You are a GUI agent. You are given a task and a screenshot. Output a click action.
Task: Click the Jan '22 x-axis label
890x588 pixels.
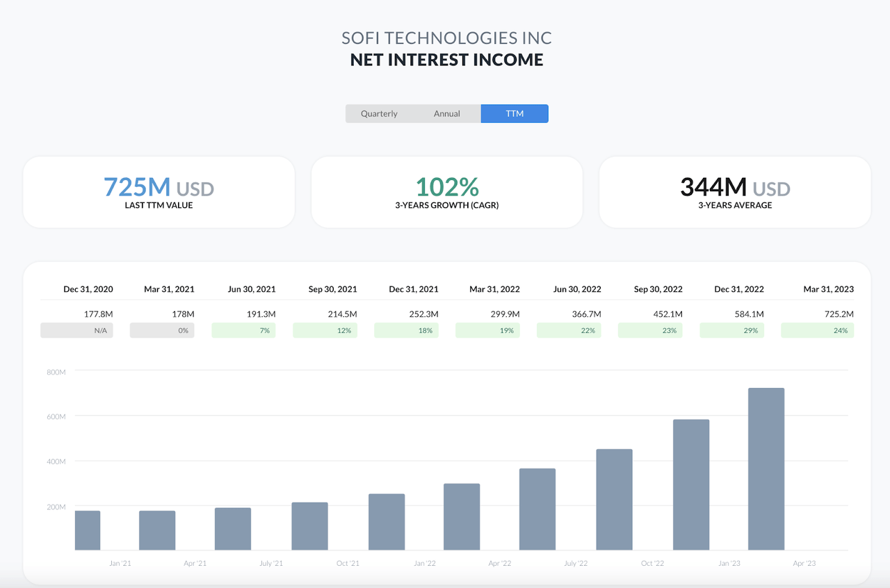tap(425, 563)
